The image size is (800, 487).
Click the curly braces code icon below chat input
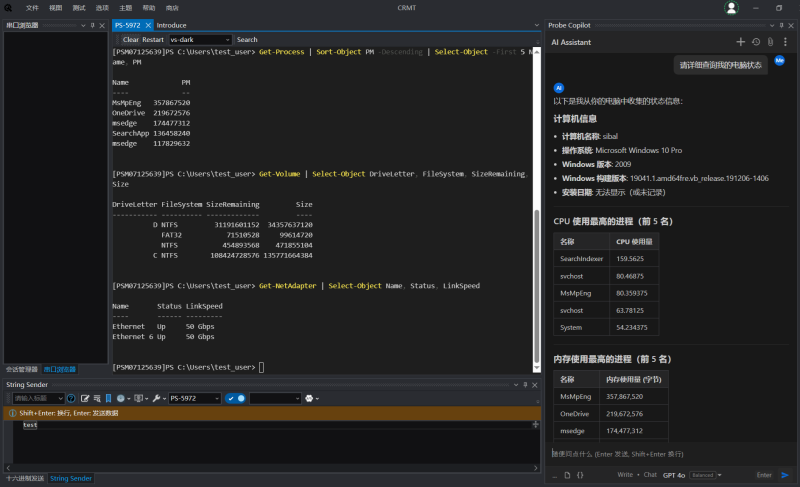[x=580, y=475]
